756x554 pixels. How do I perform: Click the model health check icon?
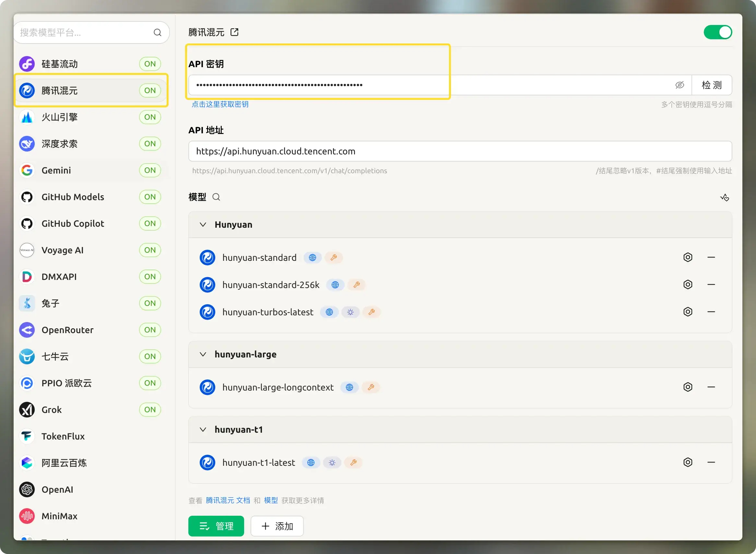click(x=724, y=198)
